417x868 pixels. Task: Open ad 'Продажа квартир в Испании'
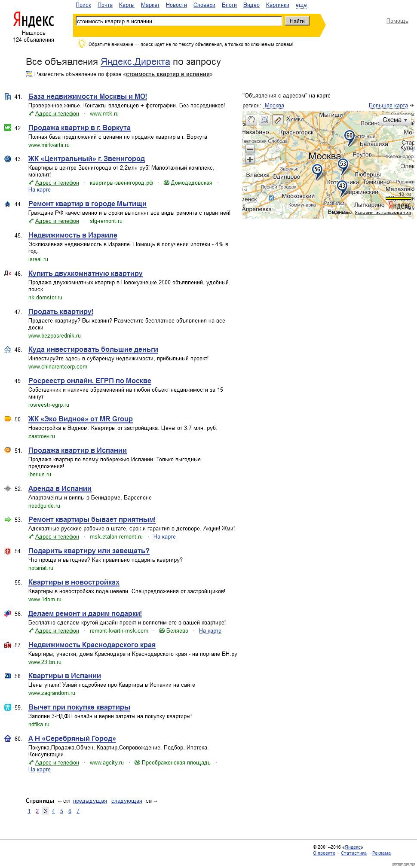pos(77,451)
